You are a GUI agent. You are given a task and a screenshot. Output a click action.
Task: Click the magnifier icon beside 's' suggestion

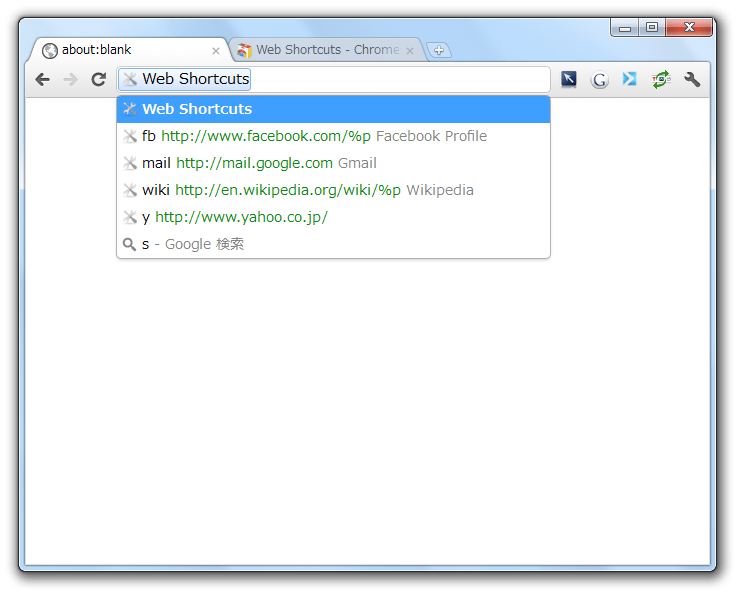pos(129,244)
